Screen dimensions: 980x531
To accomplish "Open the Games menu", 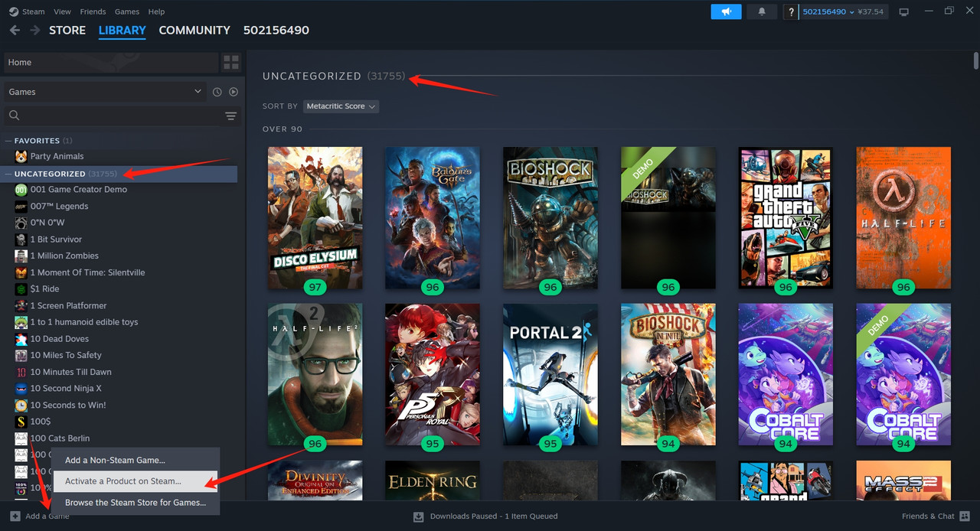I will click(126, 11).
